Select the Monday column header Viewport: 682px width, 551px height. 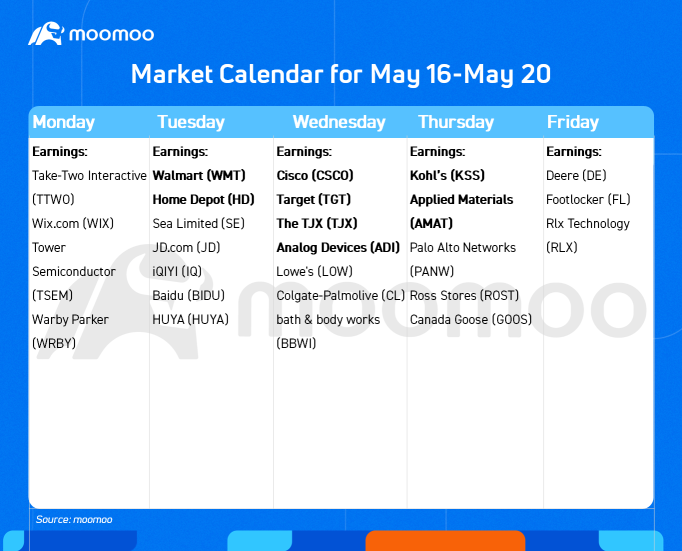[64, 122]
